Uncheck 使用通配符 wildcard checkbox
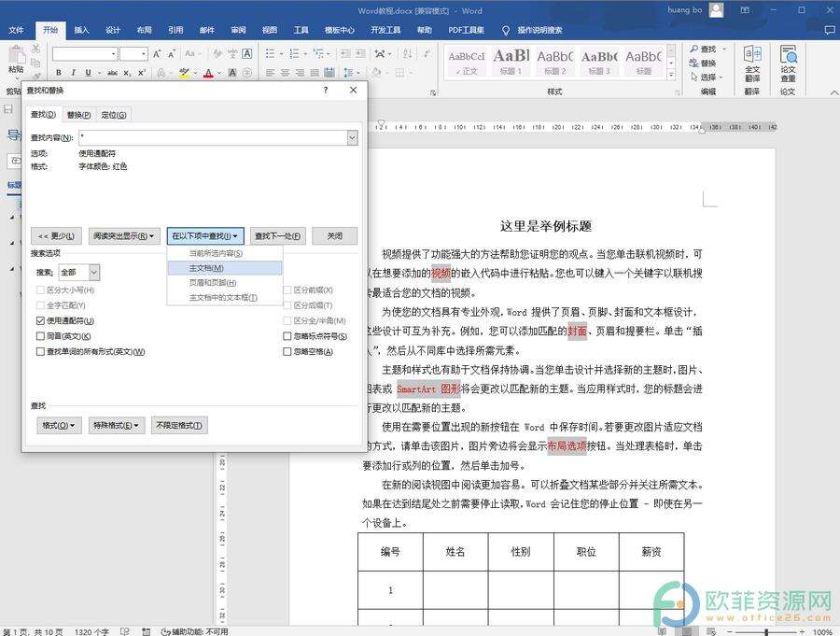 [40, 320]
